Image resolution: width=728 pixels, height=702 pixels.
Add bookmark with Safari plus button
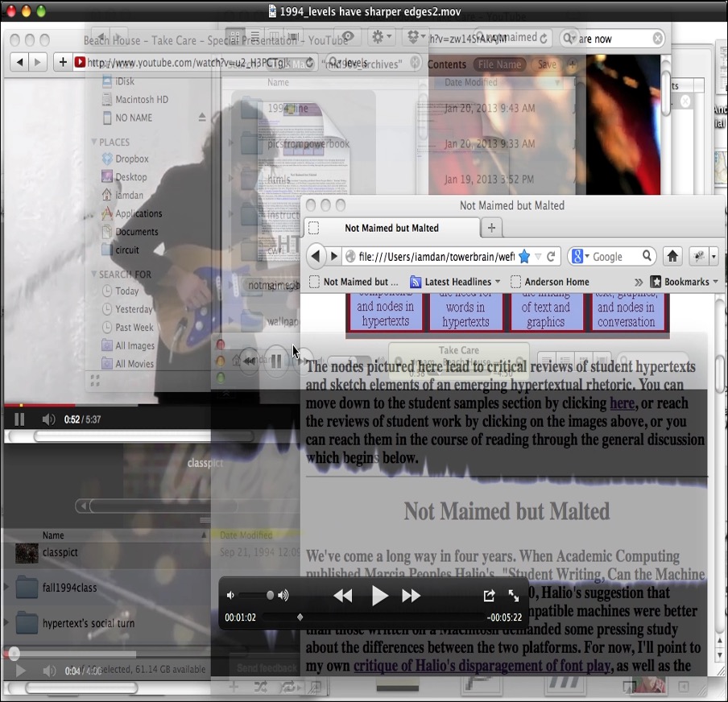click(63, 62)
